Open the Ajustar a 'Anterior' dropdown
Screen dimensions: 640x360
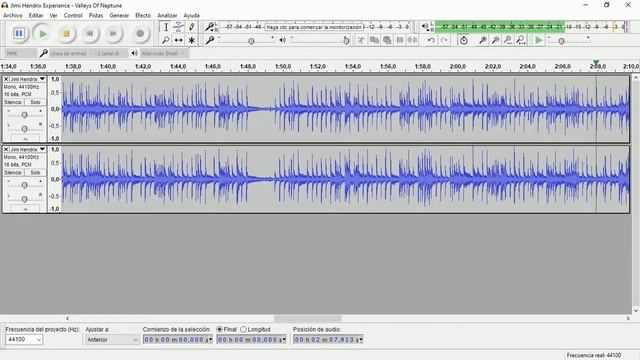point(112,339)
